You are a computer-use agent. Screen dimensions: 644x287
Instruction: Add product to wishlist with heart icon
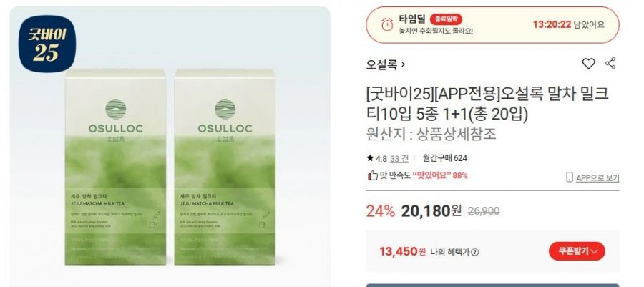(x=588, y=64)
